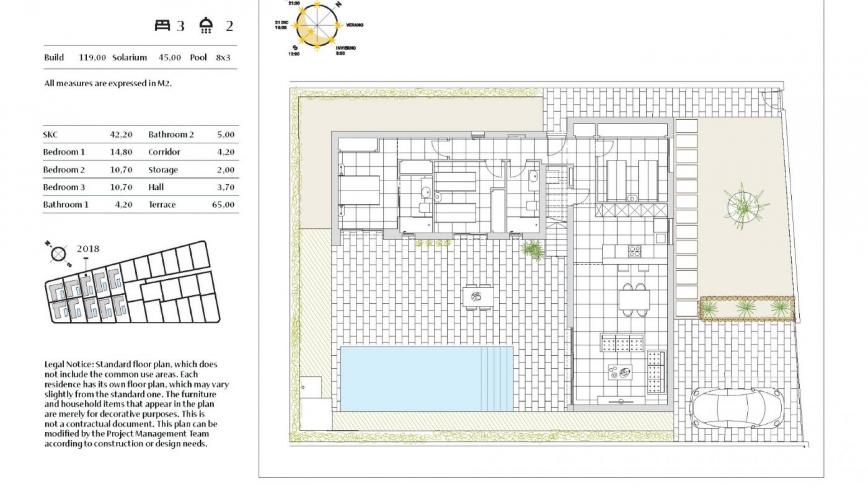The width and height of the screenshot is (868, 488).
Task: Click the outdoor terrace table icon
Action: tap(478, 296)
